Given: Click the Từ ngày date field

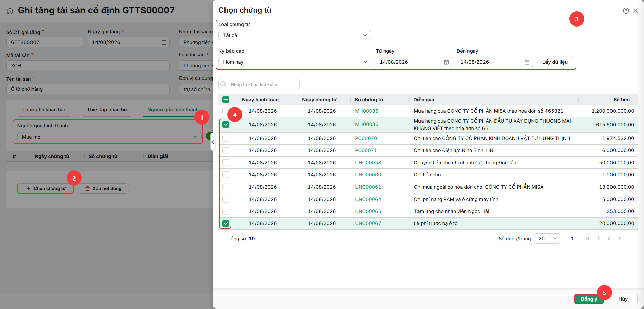Looking at the screenshot, I should 414,62.
